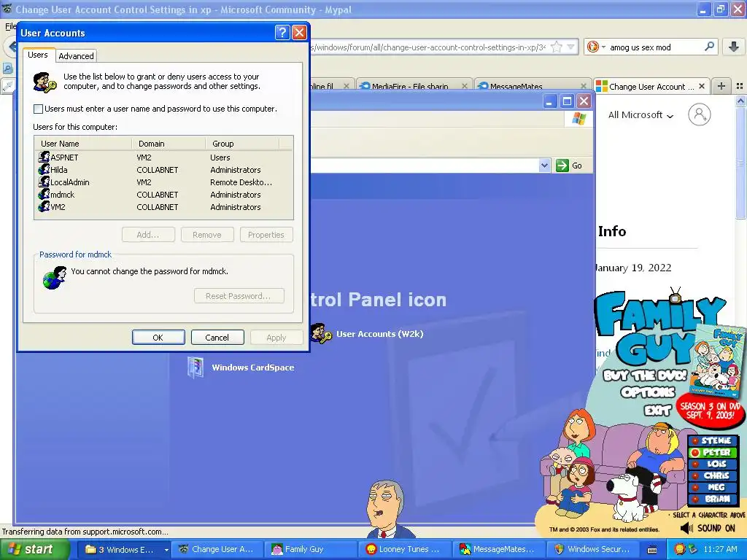Image resolution: width=747 pixels, height=560 pixels.
Task: Click the Domain column header
Action: coord(169,144)
